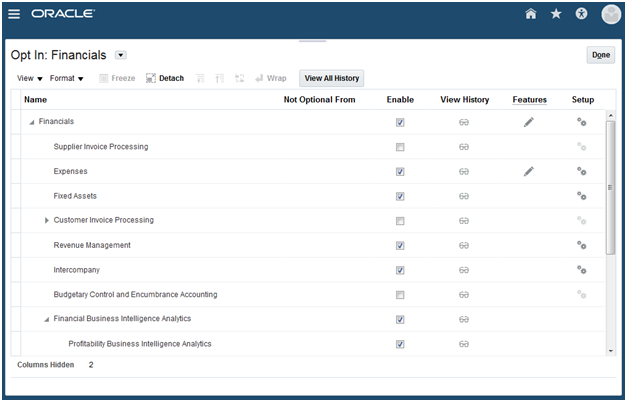Click the table's vertical scrollbar
627x402 pixels.
pyautogui.click(x=610, y=190)
